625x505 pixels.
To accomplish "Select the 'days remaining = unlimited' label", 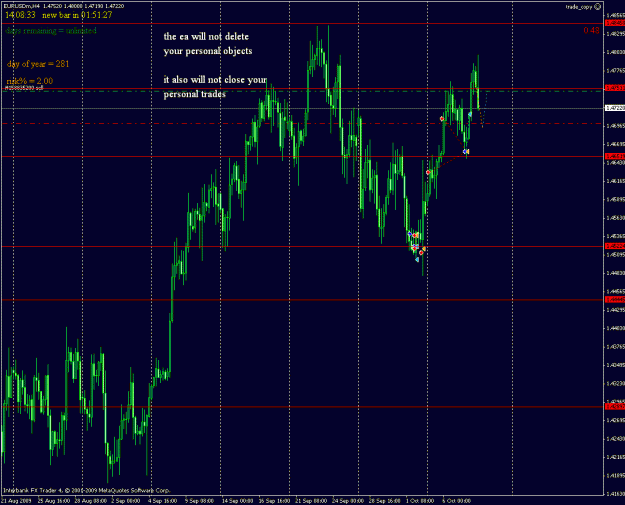I will [x=51, y=31].
